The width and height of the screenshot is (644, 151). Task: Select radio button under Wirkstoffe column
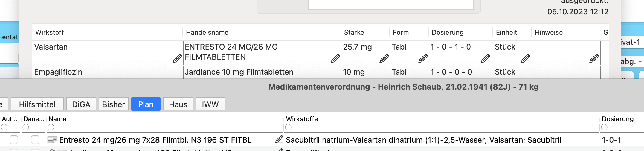pos(288,127)
